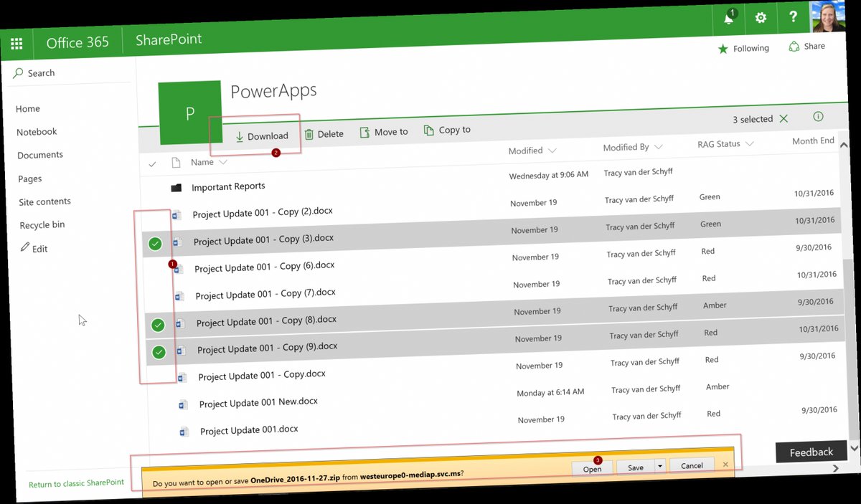This screenshot has height=504, width=861.
Task: Go to Home in the left navigation
Action: point(28,109)
